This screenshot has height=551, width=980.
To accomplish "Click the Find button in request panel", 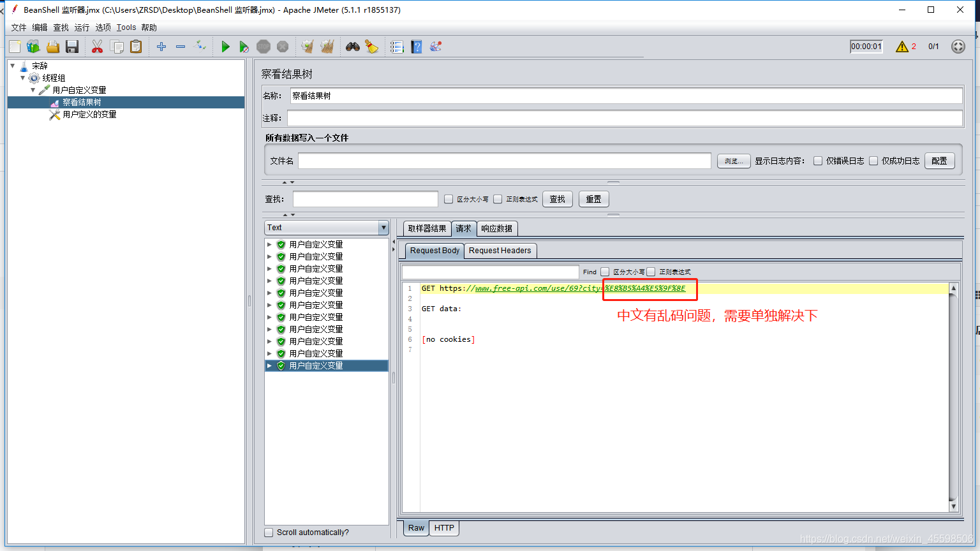I will [590, 272].
